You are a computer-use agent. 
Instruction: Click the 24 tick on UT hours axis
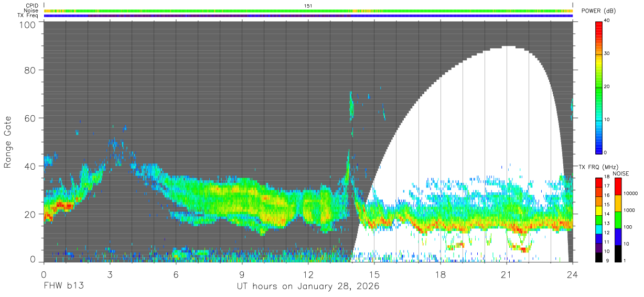[x=572, y=274]
